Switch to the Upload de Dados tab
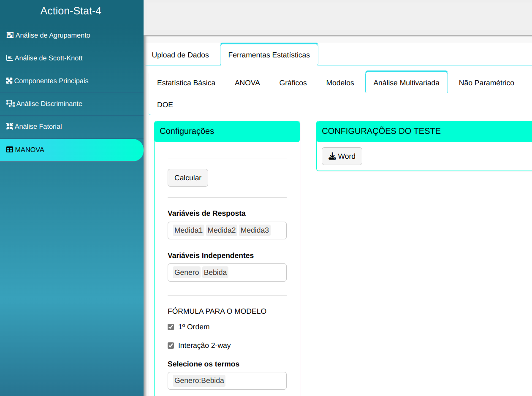The image size is (532, 396). coord(180,55)
